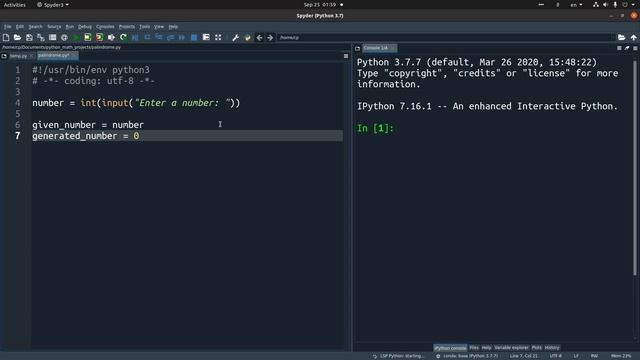Open the Plots pane tab

coord(536,348)
